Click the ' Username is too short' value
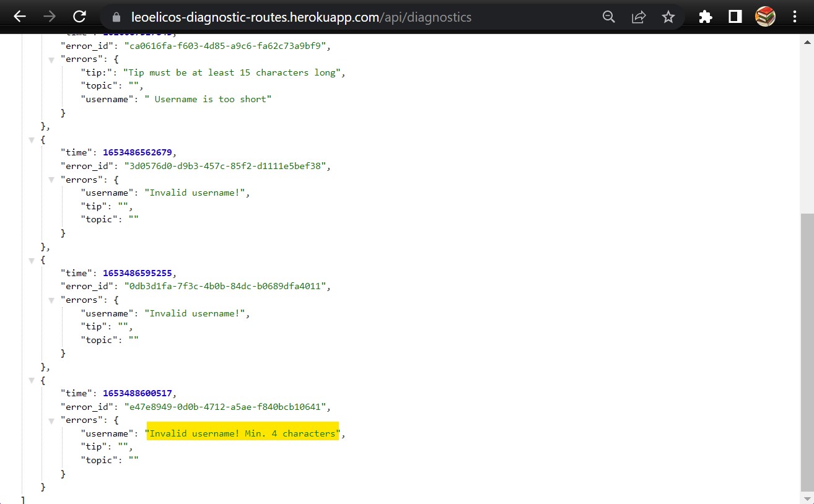This screenshot has height=504, width=814. click(208, 99)
